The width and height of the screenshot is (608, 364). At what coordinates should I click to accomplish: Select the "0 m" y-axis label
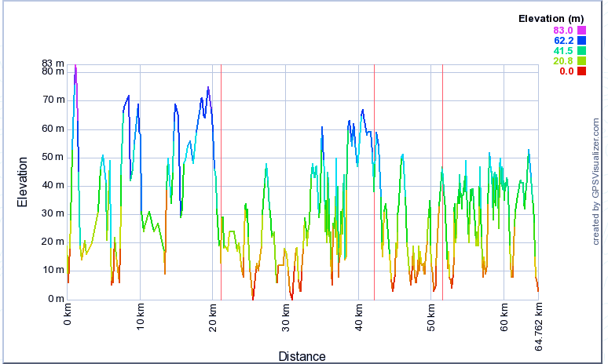coord(55,299)
